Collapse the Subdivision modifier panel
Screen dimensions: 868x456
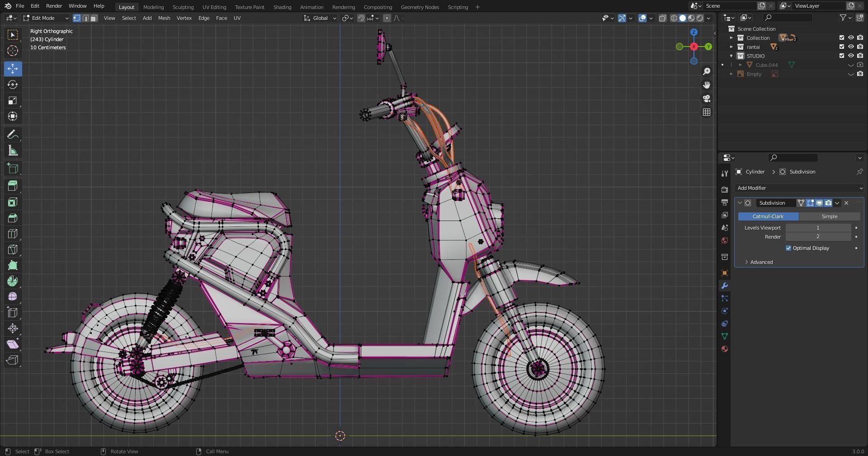[x=740, y=203]
